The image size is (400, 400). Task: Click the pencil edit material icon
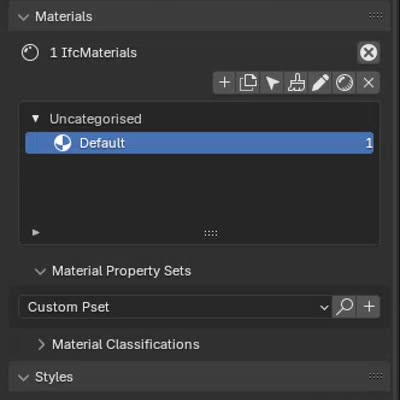(320, 82)
